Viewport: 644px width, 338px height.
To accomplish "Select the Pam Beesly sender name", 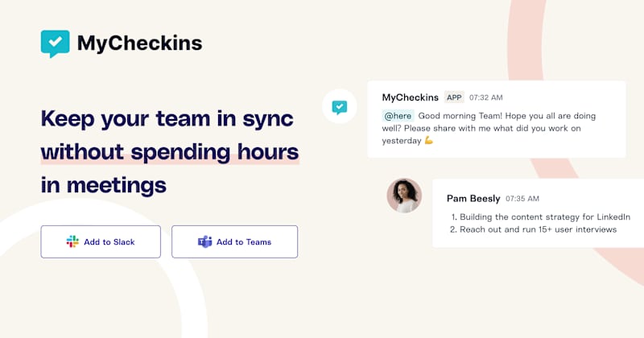I will click(473, 198).
